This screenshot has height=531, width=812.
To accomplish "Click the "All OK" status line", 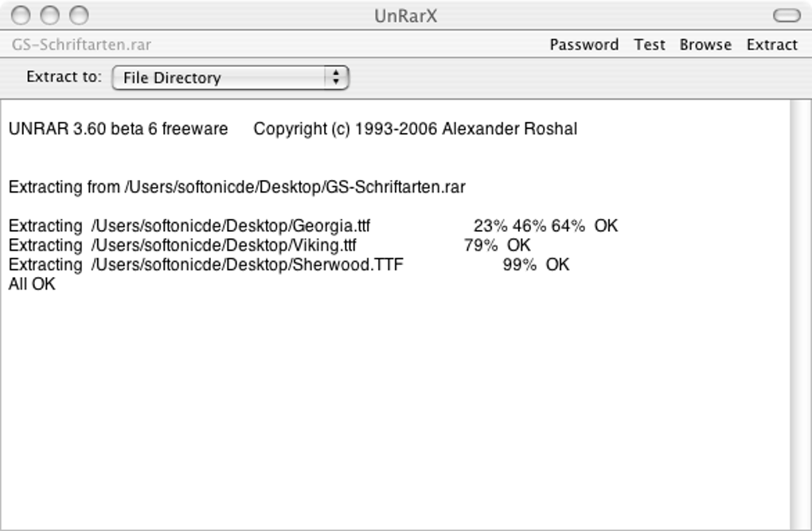I will pos(32,283).
